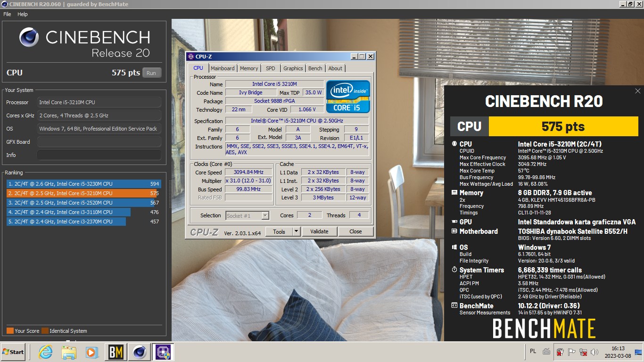Click the CPU-Z title bar chip icon
644x362 pixels.
[190, 57]
